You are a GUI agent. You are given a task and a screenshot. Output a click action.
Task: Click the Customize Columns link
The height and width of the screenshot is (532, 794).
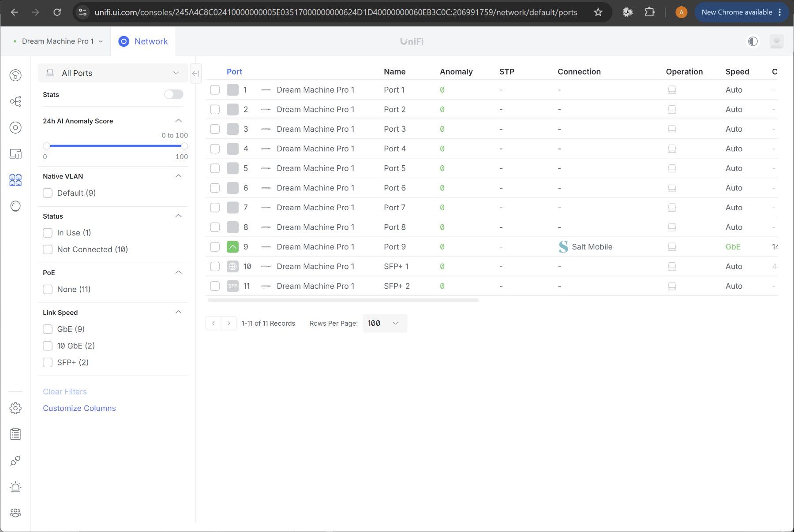pos(79,408)
